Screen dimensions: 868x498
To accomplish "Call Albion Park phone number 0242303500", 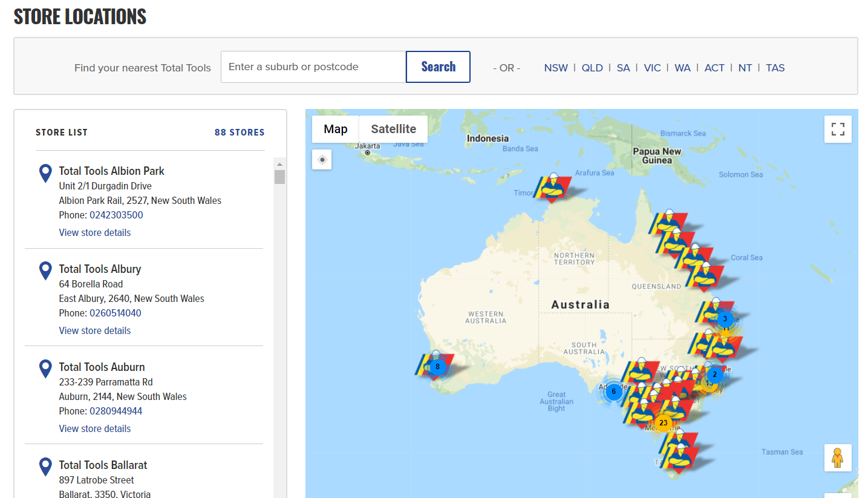I will tap(116, 215).
